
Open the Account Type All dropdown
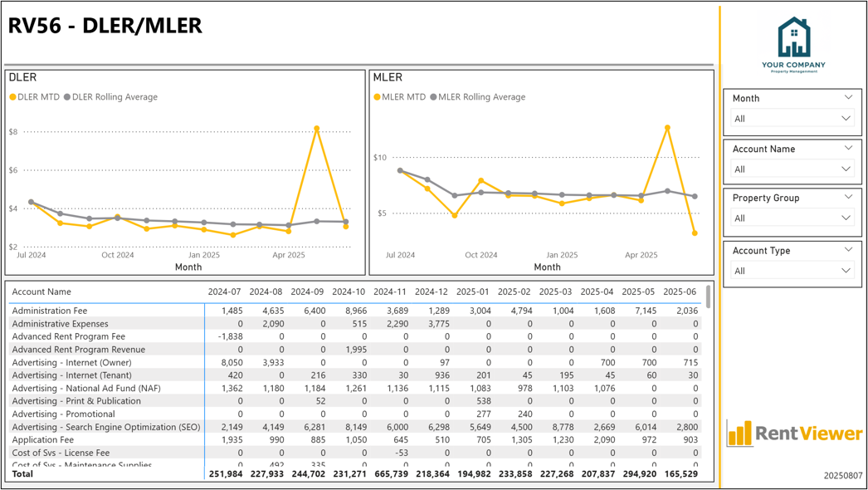pos(792,271)
